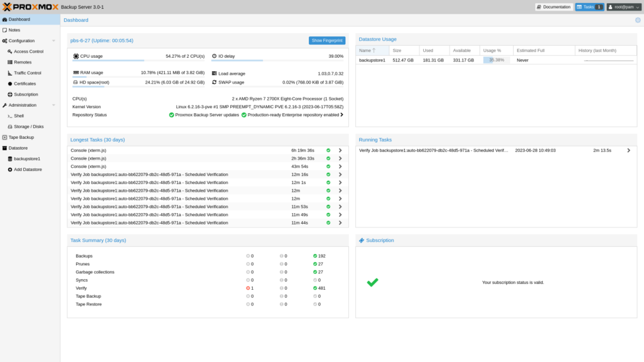This screenshot has width=644, height=362.
Task: Open the Shell menu entry
Action: [x=19, y=116]
